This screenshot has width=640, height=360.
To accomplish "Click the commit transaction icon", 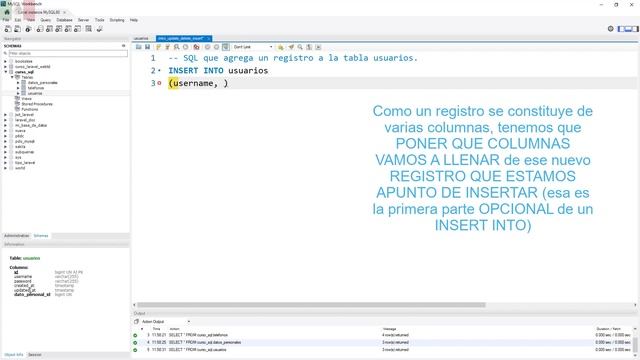I will click(207, 47).
